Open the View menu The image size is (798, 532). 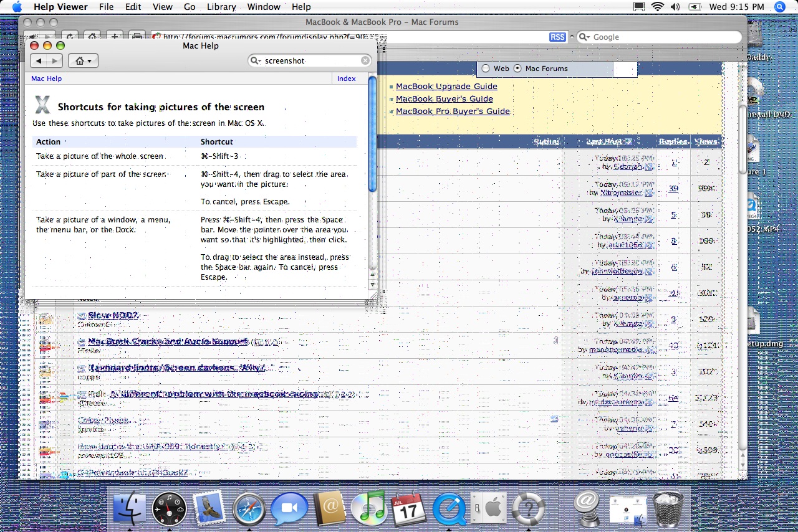(x=163, y=7)
